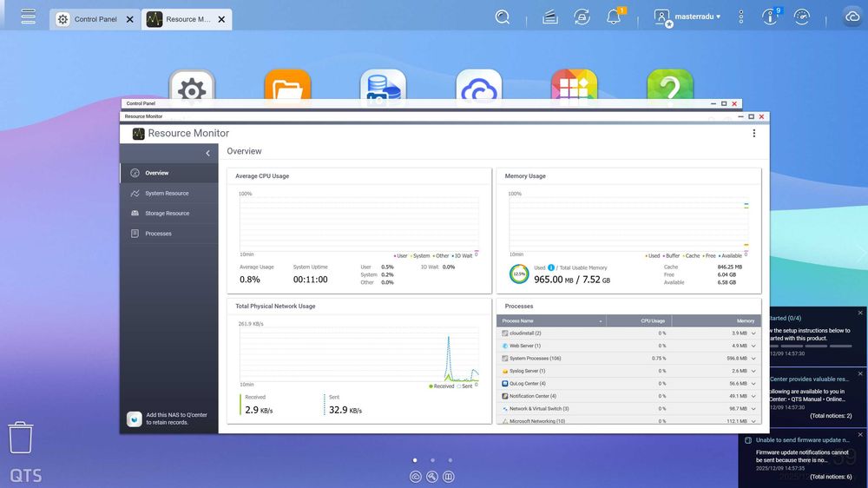Open Storage & Snapshots desktop icon
Image resolution: width=868 pixels, height=488 pixels.
tap(383, 86)
